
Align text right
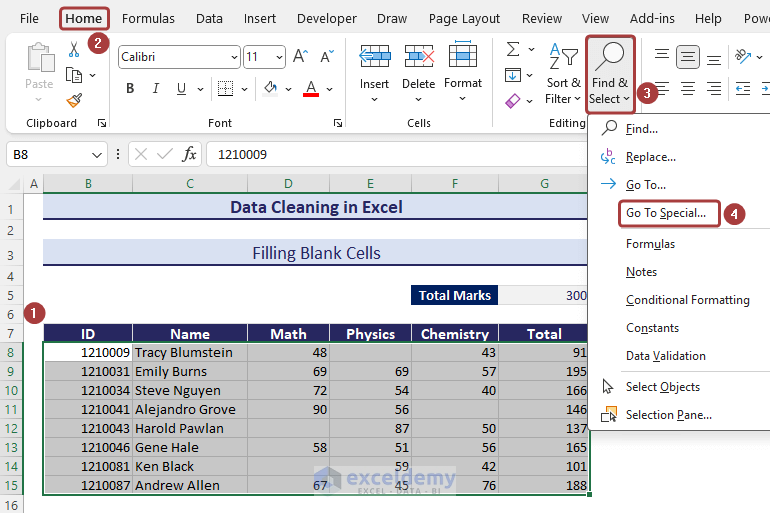[714, 88]
